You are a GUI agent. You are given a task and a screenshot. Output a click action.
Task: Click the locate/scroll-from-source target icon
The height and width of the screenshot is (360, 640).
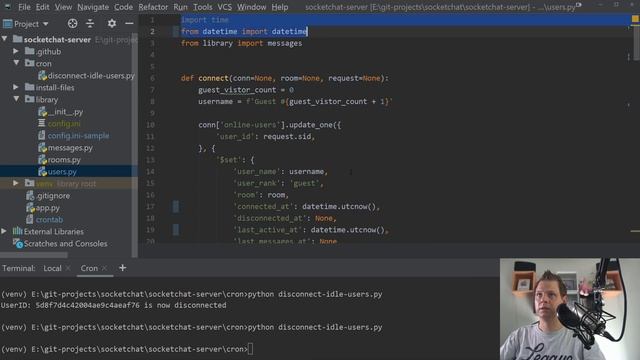73,24
